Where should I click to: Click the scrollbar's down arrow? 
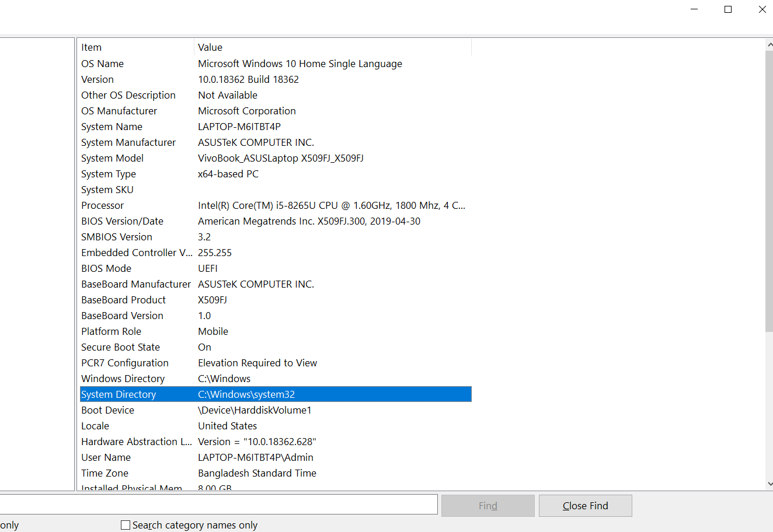pos(768,484)
